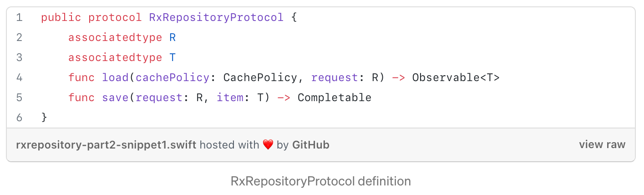The image size is (644, 195).
Task: Click the Completable return type
Action: [335, 97]
